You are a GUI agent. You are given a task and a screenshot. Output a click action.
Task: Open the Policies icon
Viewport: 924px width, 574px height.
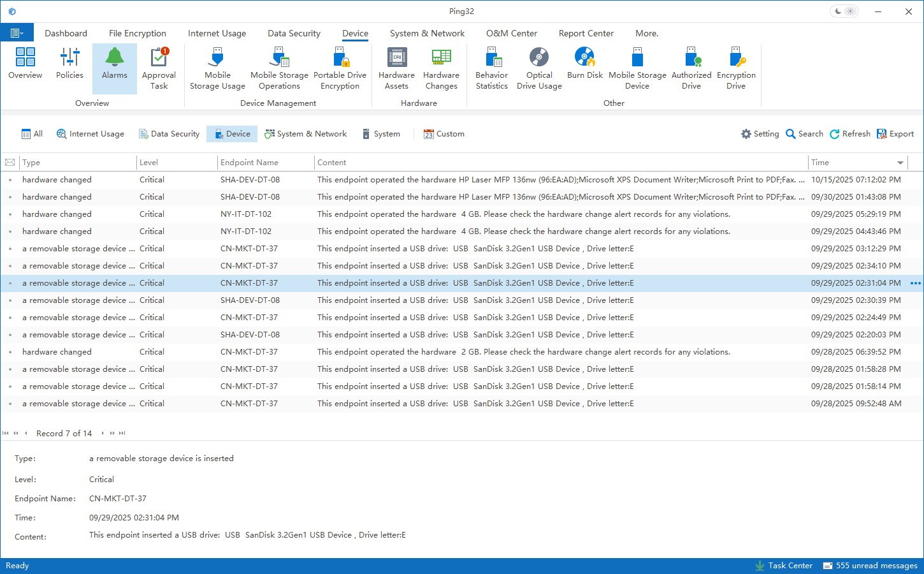[69, 64]
